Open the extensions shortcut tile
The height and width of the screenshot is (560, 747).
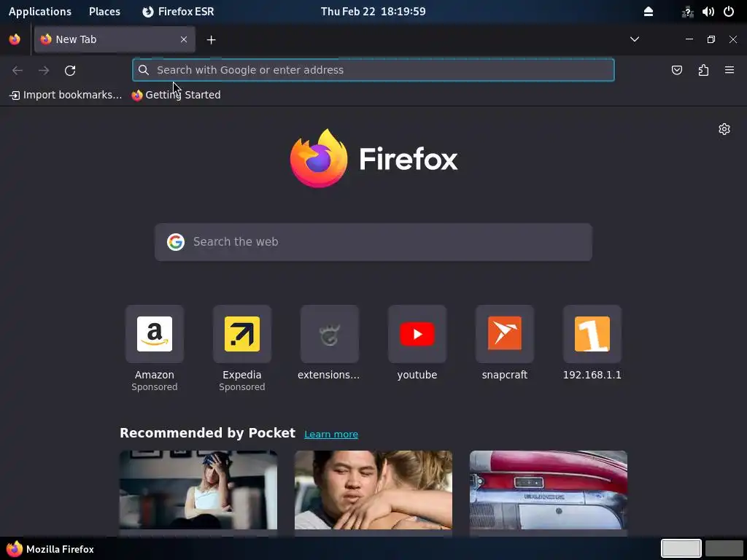tap(329, 343)
